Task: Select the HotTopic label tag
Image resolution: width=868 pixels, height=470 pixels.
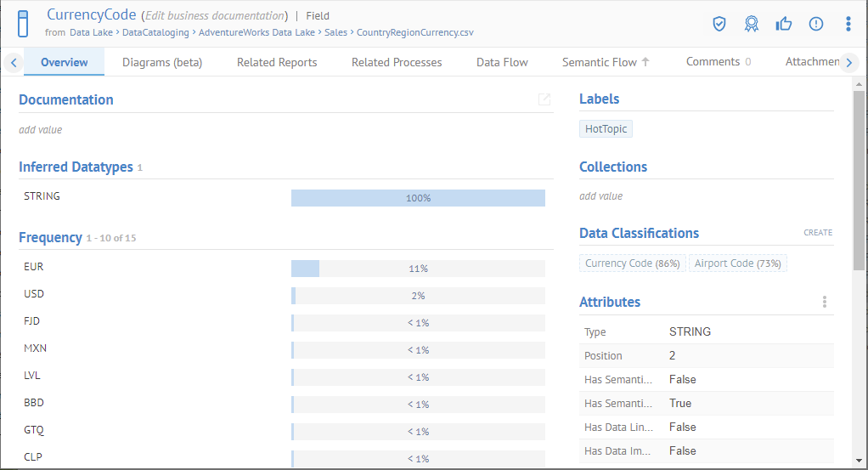Action: point(606,129)
